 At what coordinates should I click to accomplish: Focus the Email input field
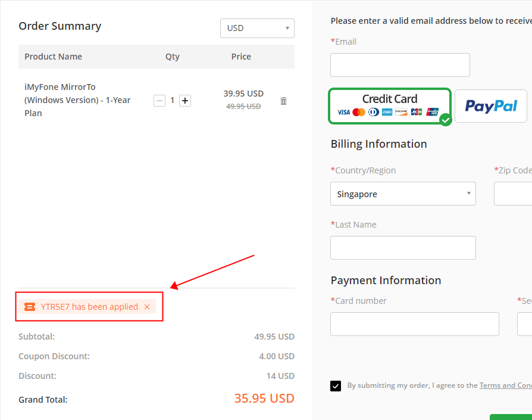pos(400,65)
